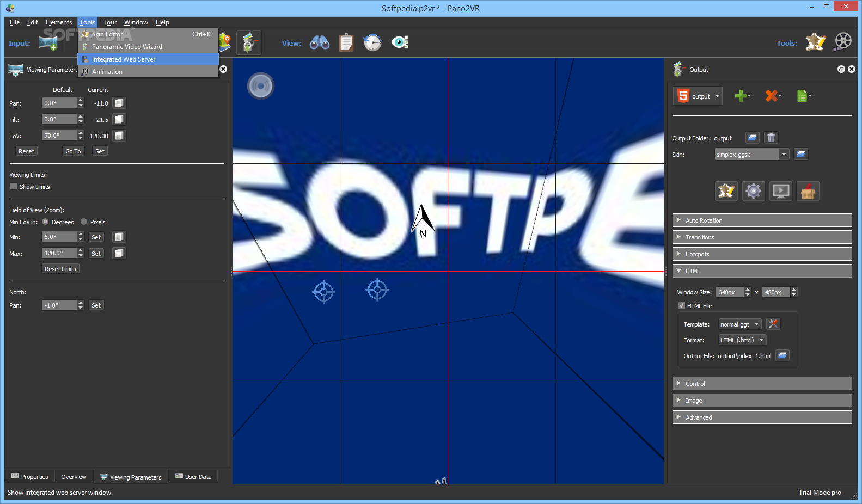The width and height of the screenshot is (862, 504).
Task: Open the Output panel grinder icon in toolbar
Action: [x=249, y=42]
